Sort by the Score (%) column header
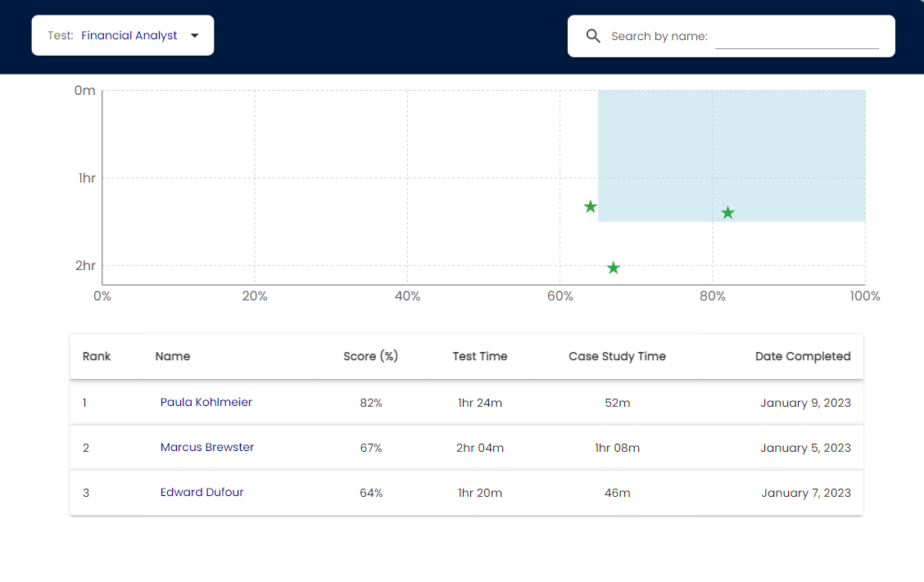Screen dimensions: 924x582 coord(370,356)
